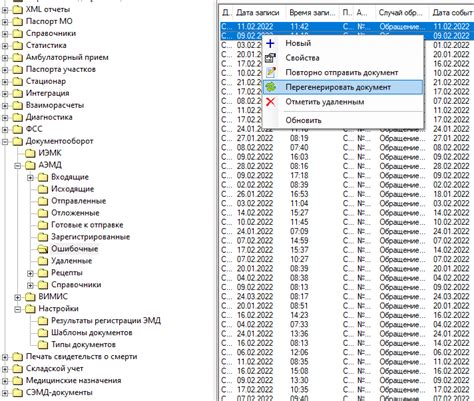This screenshot has height=401, width=474.
Task: Select the row dated 11.02.2022 at 11:42
Action: [347, 27]
